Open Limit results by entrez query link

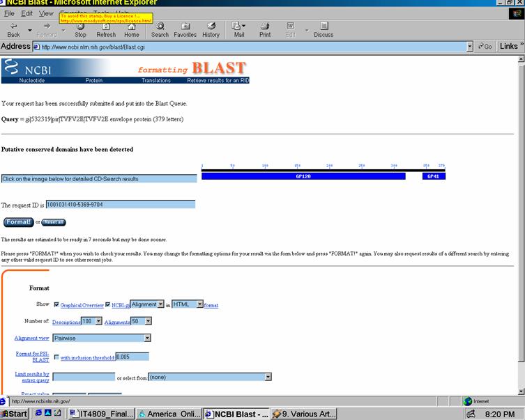pyautogui.click(x=32, y=378)
